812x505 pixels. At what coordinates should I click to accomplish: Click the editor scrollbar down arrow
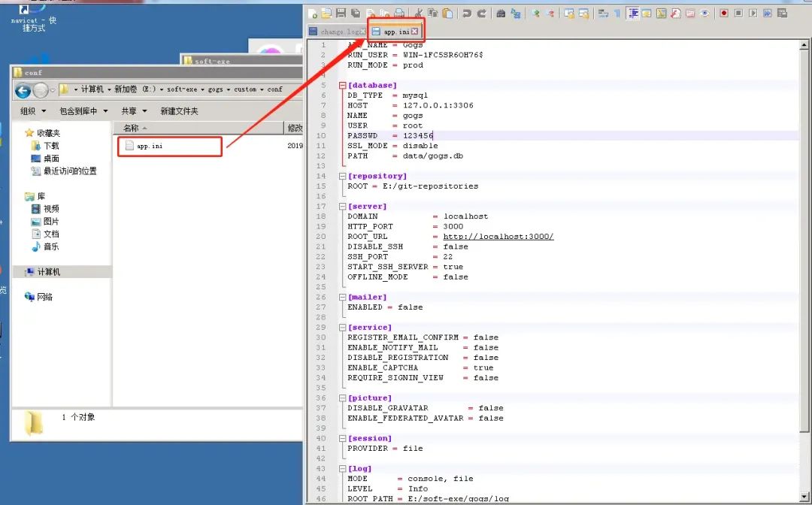point(804,496)
